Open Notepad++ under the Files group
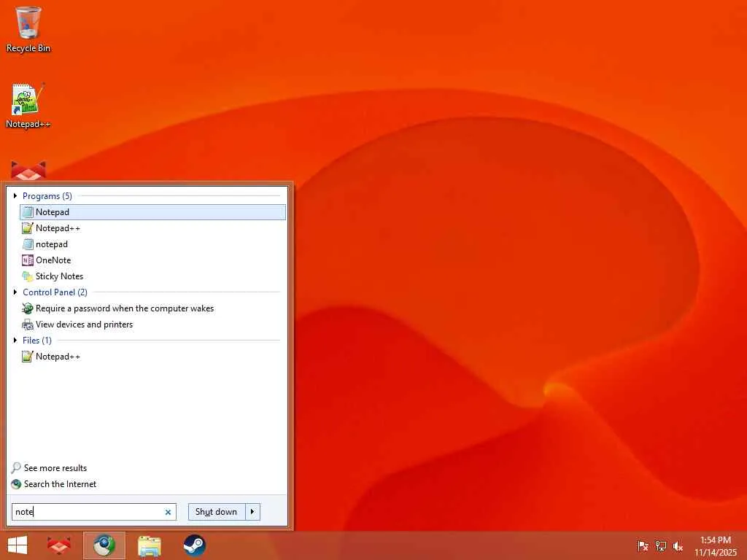Screen dimensions: 747x560 153,356
